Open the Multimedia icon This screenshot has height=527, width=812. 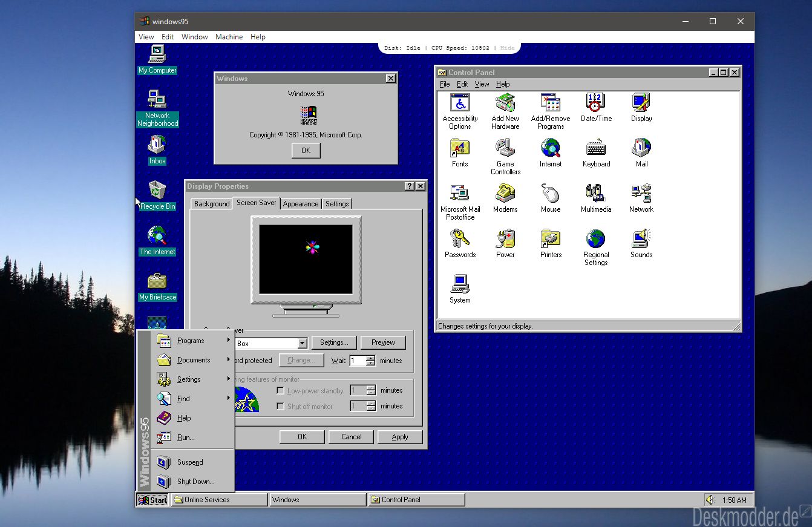(596, 198)
